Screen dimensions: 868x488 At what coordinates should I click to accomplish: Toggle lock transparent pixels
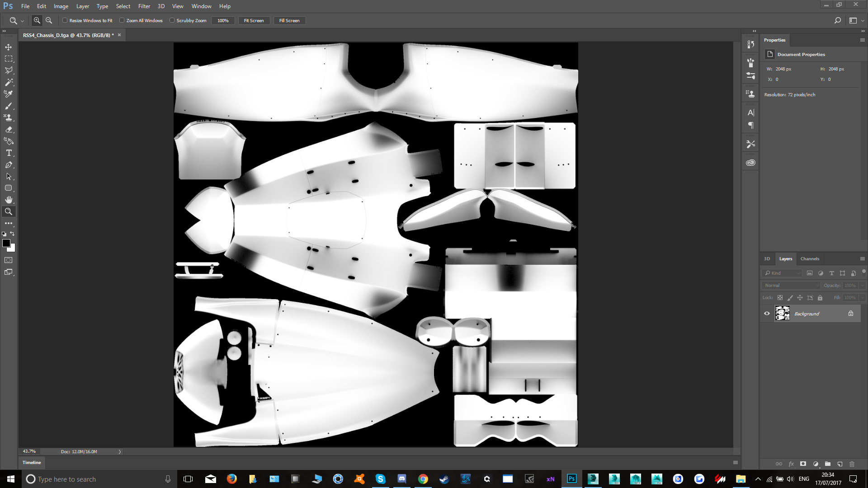coord(780,298)
